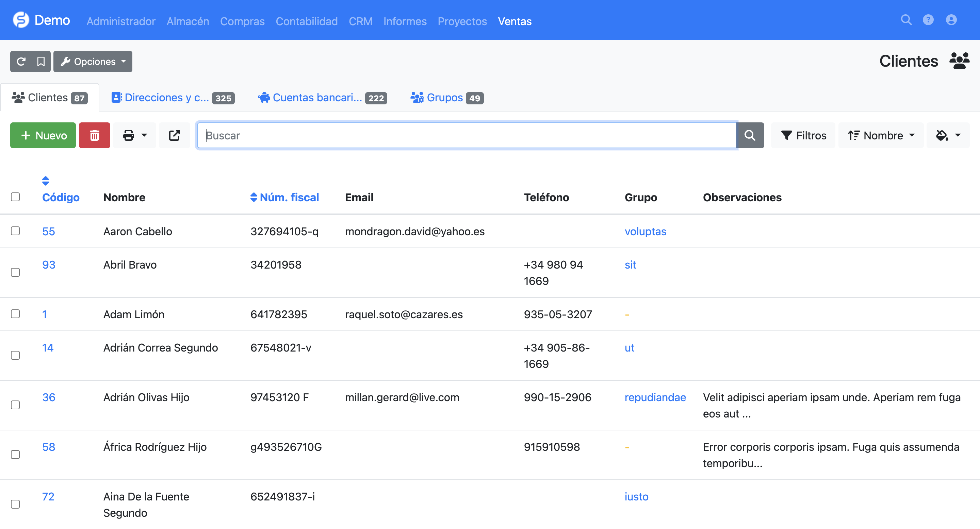Click the users-gear icon on Grupos tab

click(x=417, y=98)
